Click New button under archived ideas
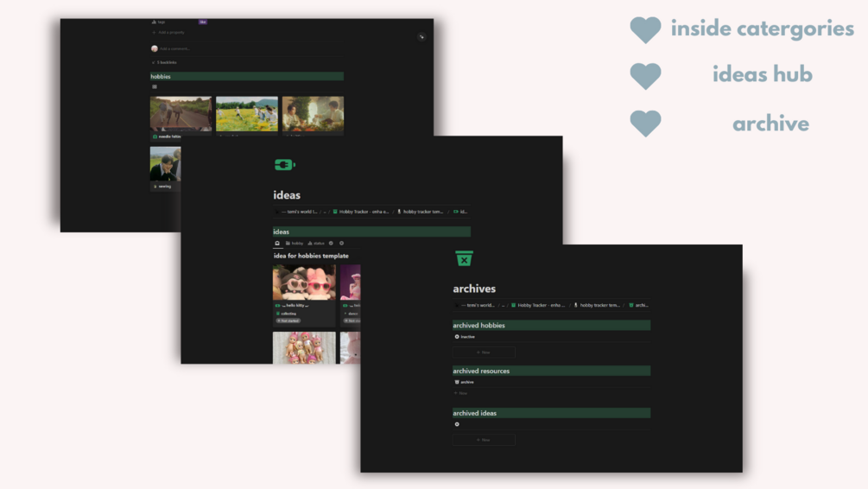This screenshot has width=868, height=489. coord(484,440)
